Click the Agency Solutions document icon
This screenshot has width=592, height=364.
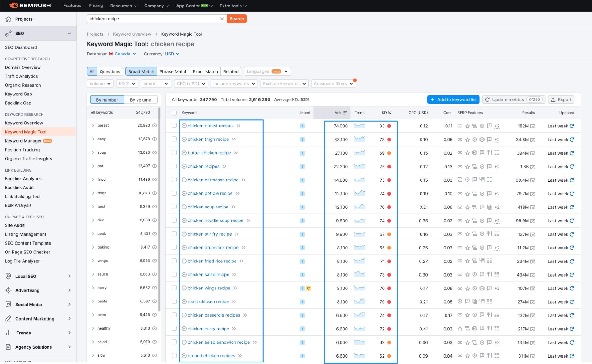point(8,347)
